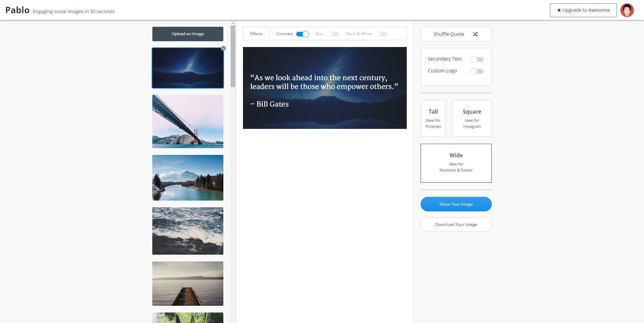Select the starry night sky thumbnail

tap(188, 68)
